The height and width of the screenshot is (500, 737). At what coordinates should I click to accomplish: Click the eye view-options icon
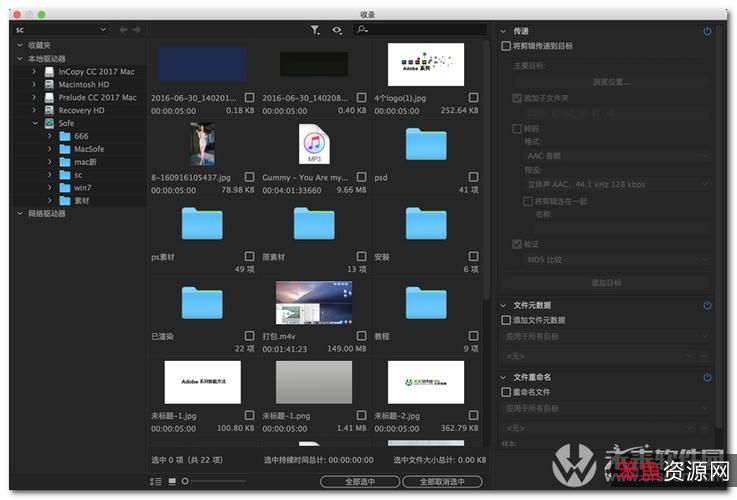tap(337, 30)
